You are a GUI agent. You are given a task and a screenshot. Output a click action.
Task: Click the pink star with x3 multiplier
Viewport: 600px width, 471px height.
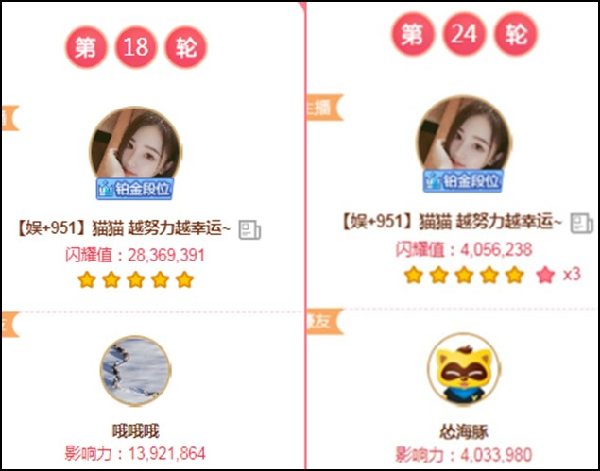tap(546, 275)
